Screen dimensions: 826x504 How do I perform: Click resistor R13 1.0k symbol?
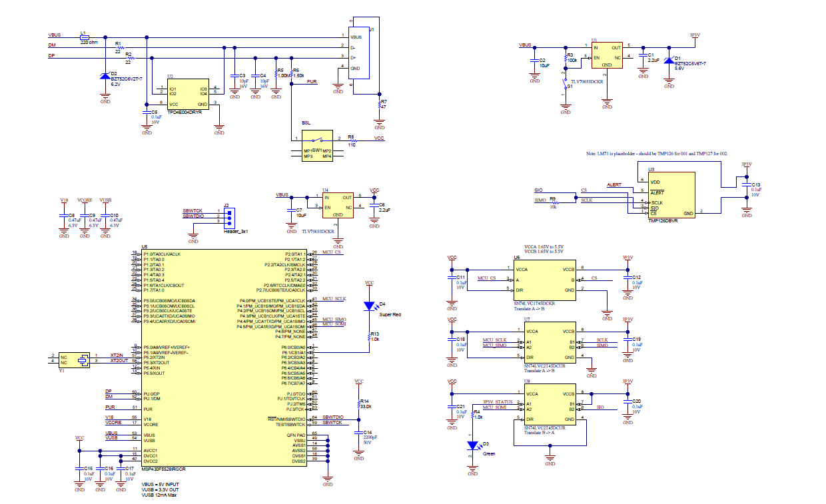click(370, 338)
